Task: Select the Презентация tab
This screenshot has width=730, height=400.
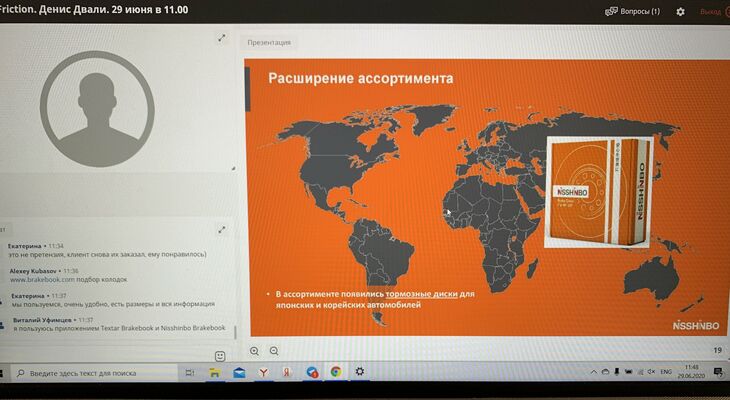Action: [x=269, y=42]
